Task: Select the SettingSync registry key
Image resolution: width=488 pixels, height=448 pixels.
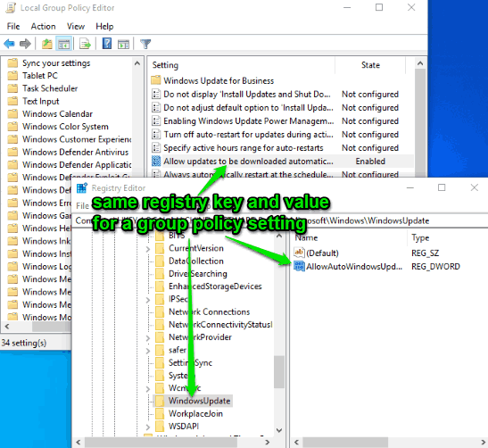Action: click(x=190, y=362)
